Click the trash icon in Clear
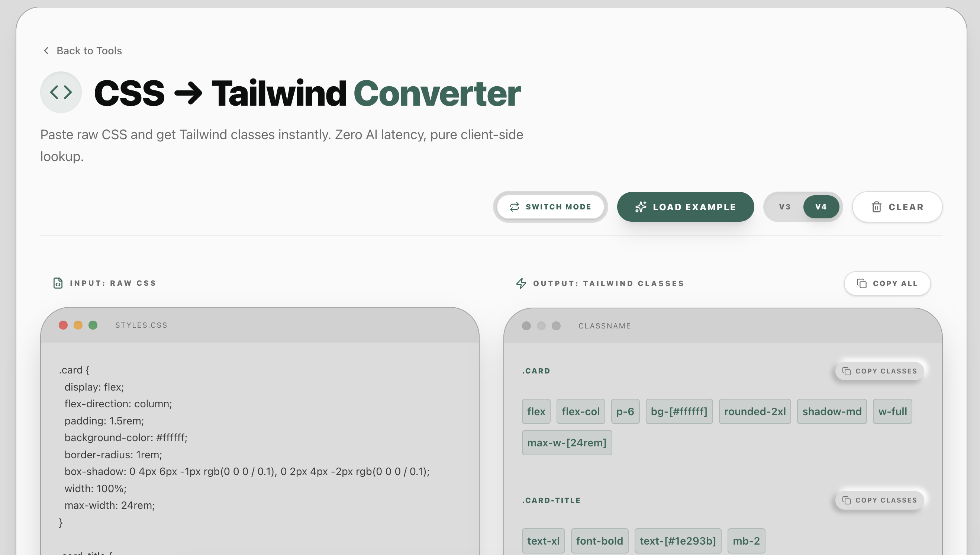 (x=876, y=207)
